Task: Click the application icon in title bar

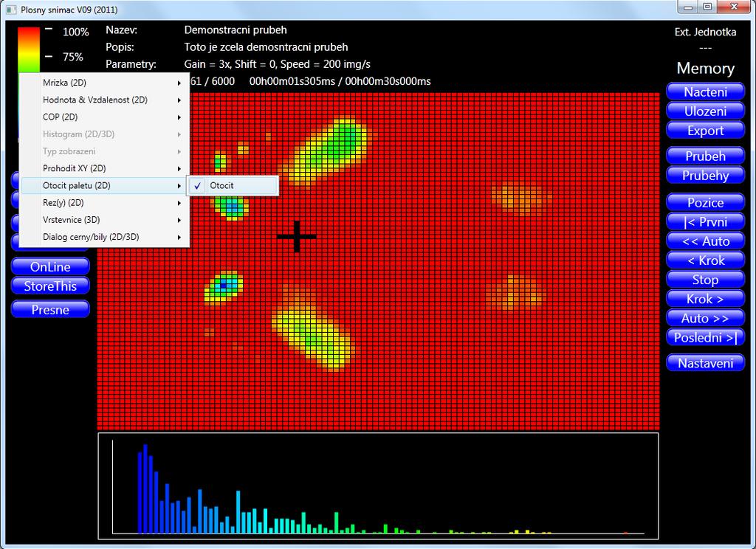Action: tap(11, 10)
